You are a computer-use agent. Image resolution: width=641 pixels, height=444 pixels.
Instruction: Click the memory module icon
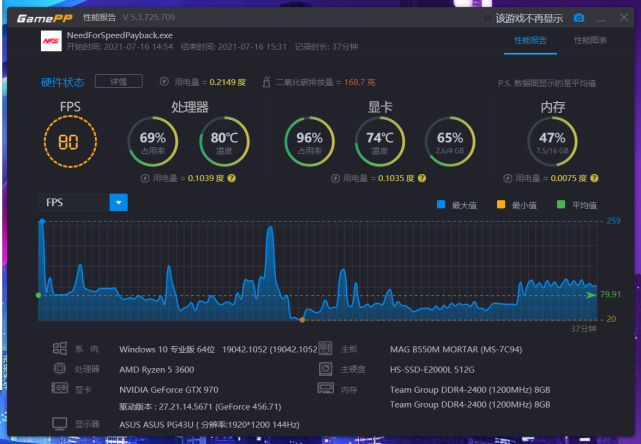pyautogui.click(x=326, y=388)
